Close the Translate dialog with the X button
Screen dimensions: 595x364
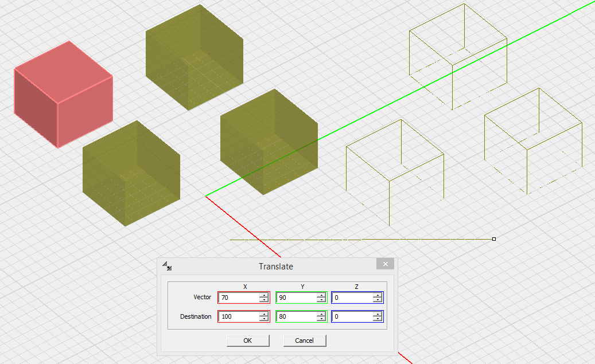[x=385, y=264]
